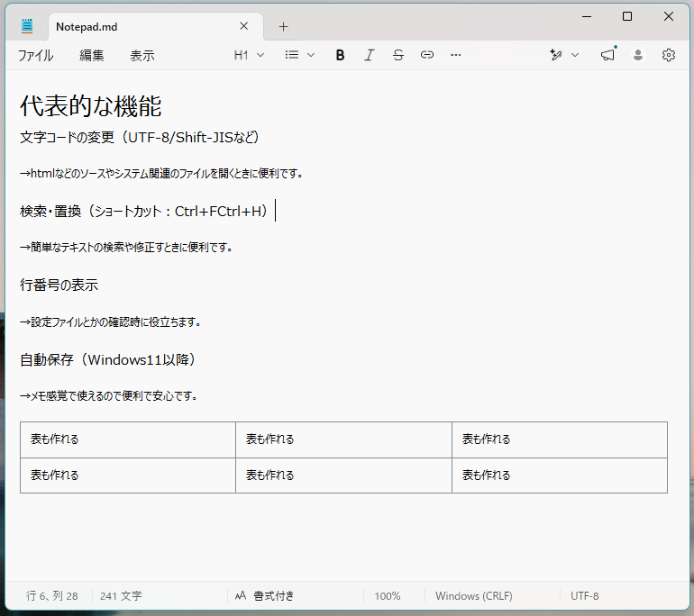The height and width of the screenshot is (616, 694).
Task: Open the 表示 menu
Action: click(x=142, y=55)
